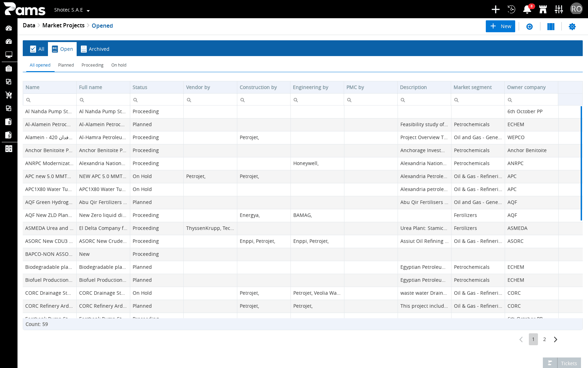Go to the previous page arrow

click(521, 339)
